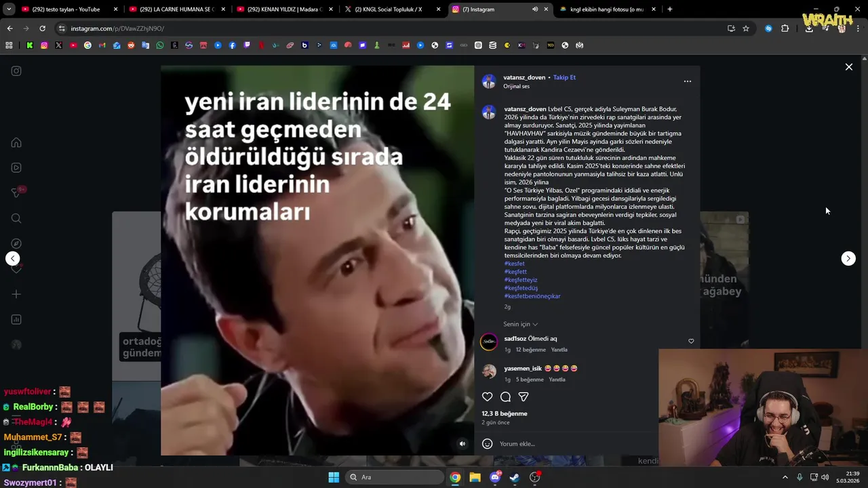
Task: Open sad1soz's profile picture
Action: tap(489, 342)
